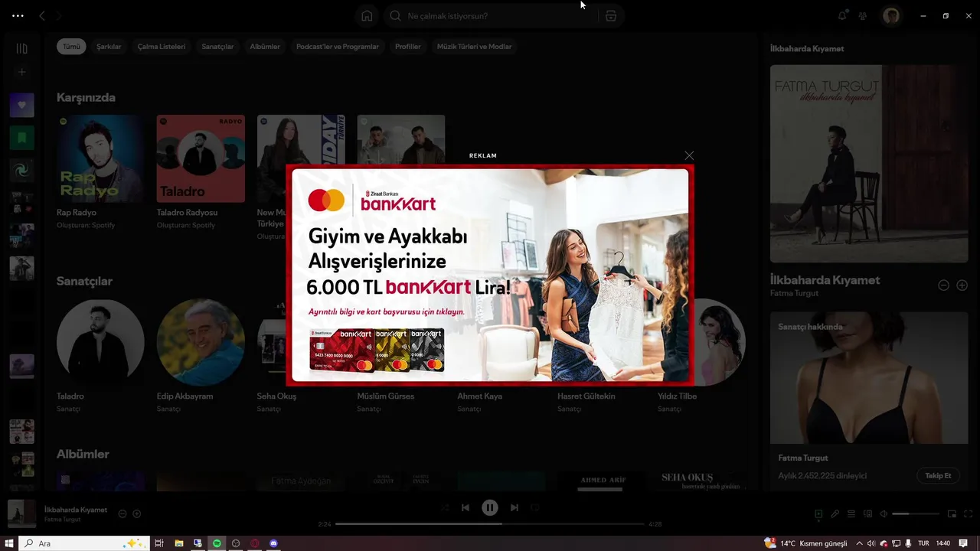Open Friend Activity icon
The height and width of the screenshot is (551, 980).
click(863, 15)
